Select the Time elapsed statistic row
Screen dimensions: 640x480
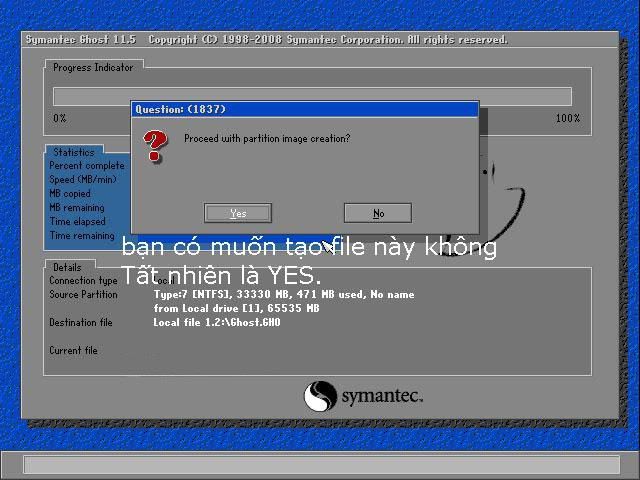pyautogui.click(x=77, y=222)
